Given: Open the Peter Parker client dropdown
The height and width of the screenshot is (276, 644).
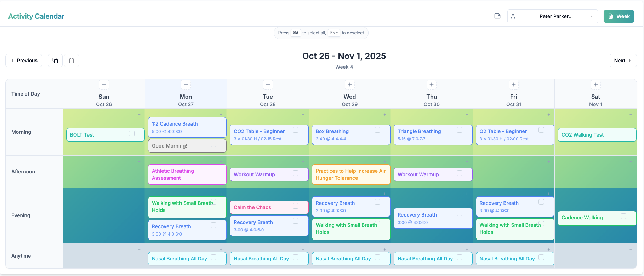Looking at the screenshot, I should tap(552, 16).
